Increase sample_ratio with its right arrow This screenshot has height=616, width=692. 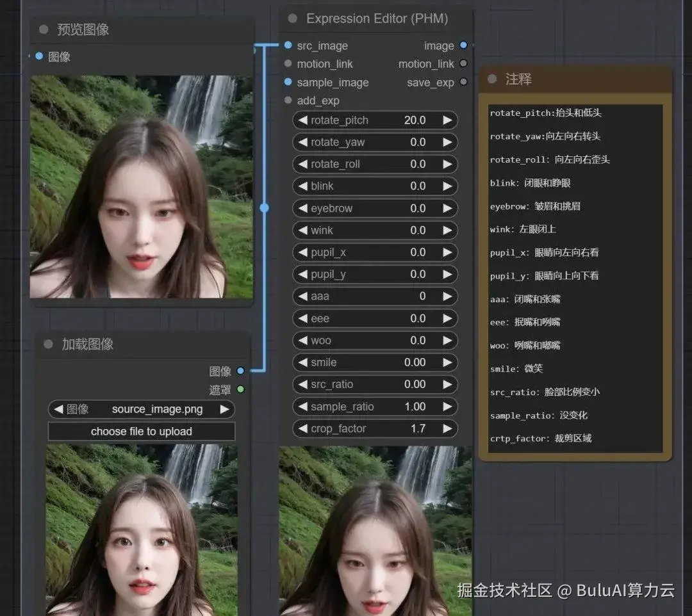click(447, 407)
